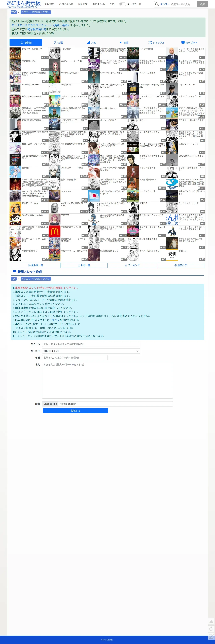This screenshot has width=215, height=644.
Task: Focus the 名前 input field
Action: [75, 358]
